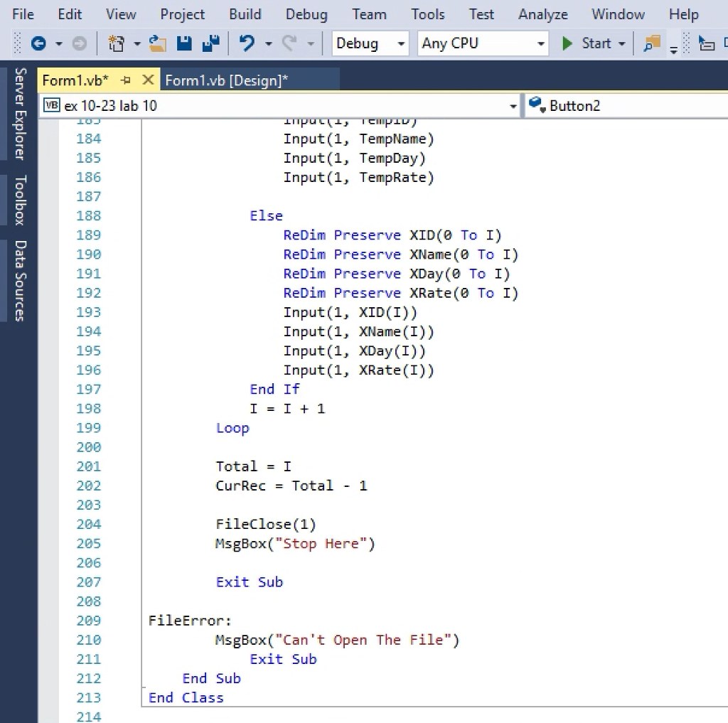The width and height of the screenshot is (728, 723).
Task: Open the Toolbox side panel
Action: coord(20,200)
